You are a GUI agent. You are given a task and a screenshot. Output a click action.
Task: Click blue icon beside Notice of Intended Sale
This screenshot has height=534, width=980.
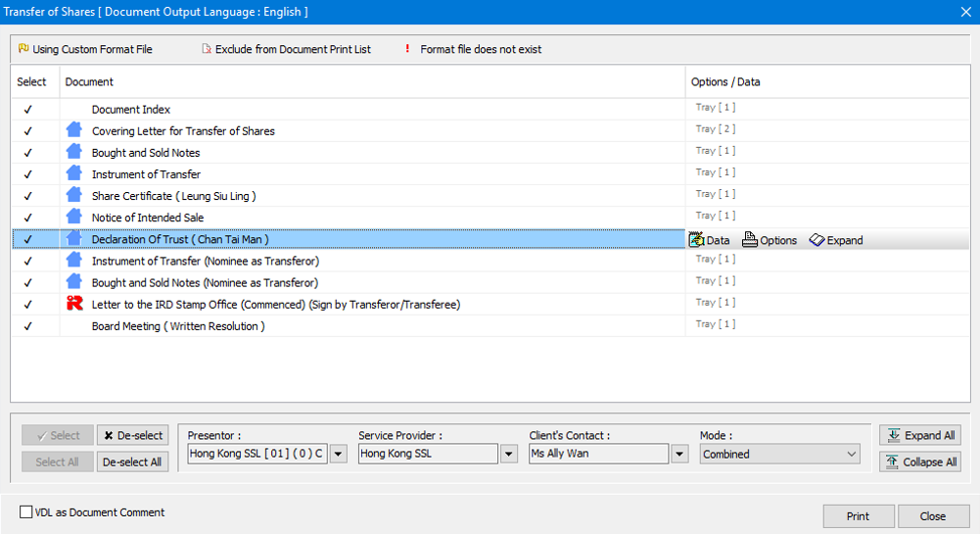[x=73, y=217]
